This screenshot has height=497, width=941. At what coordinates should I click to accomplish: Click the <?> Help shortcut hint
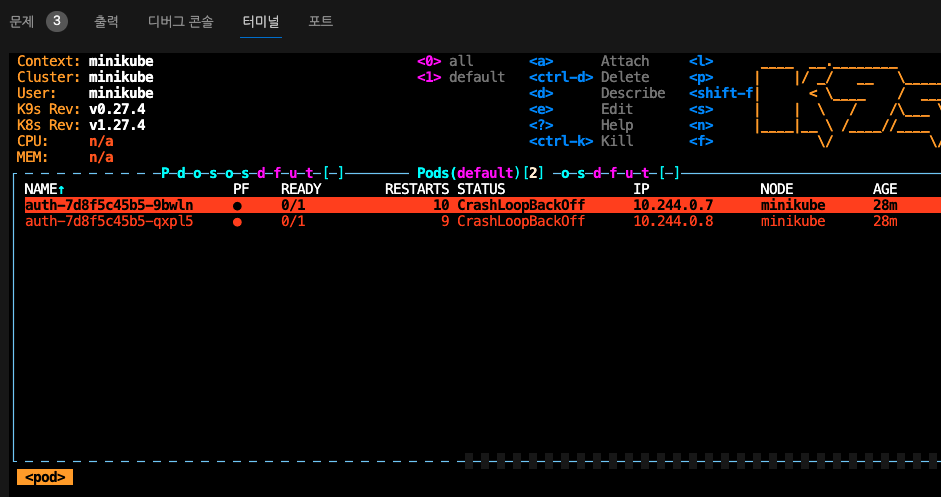click(581, 125)
